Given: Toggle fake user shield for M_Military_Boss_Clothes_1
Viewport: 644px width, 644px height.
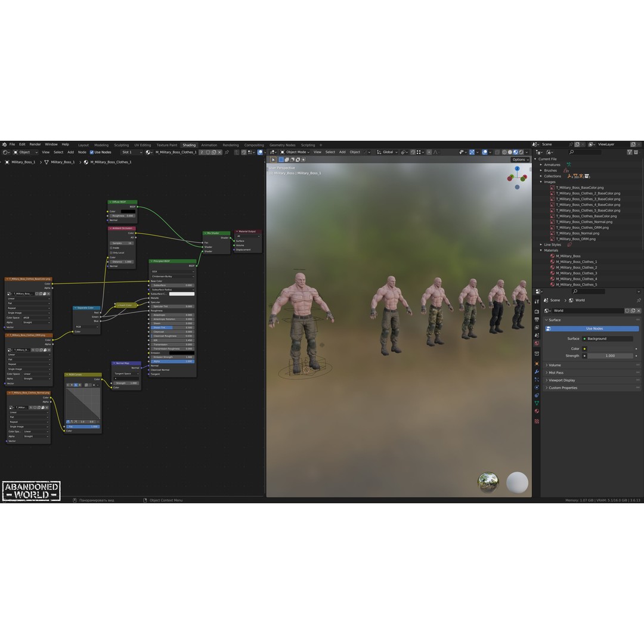Looking at the screenshot, I should (208, 153).
